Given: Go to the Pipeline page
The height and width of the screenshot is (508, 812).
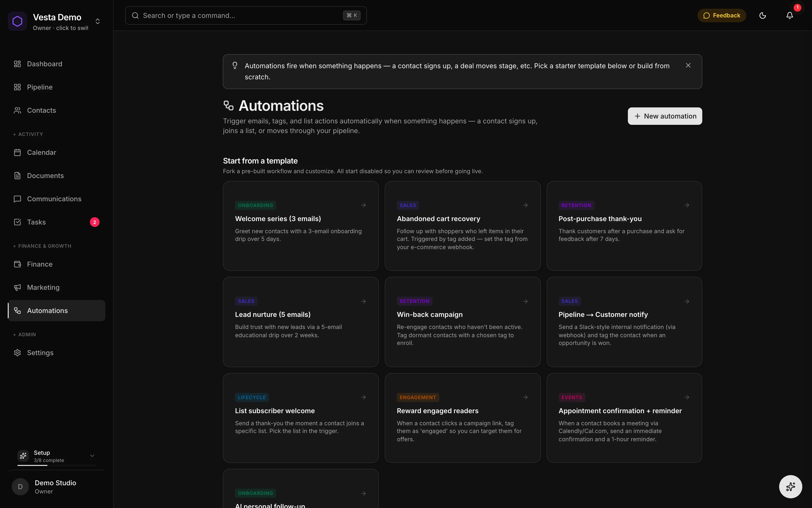Looking at the screenshot, I should click(x=56, y=87).
